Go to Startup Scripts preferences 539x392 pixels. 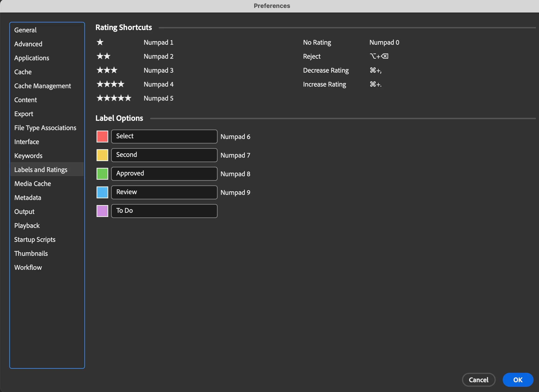click(x=35, y=240)
